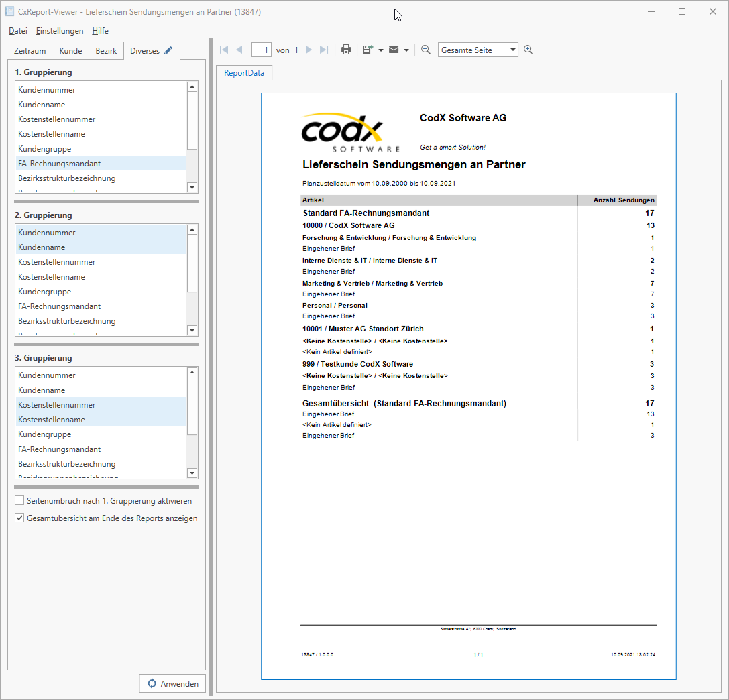This screenshot has width=729, height=700.
Task: Select Kostenstellenname in 2. Gruppierung
Action: [x=101, y=276]
